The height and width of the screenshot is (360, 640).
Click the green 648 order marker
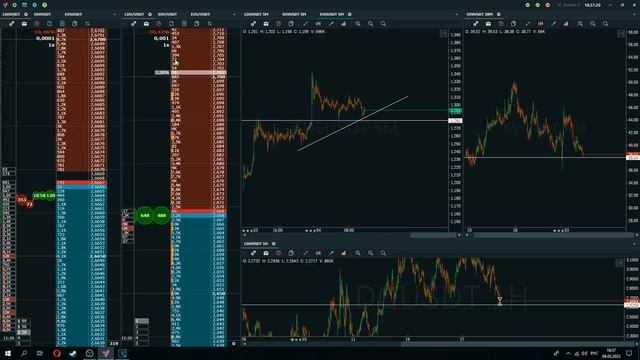[x=145, y=216]
